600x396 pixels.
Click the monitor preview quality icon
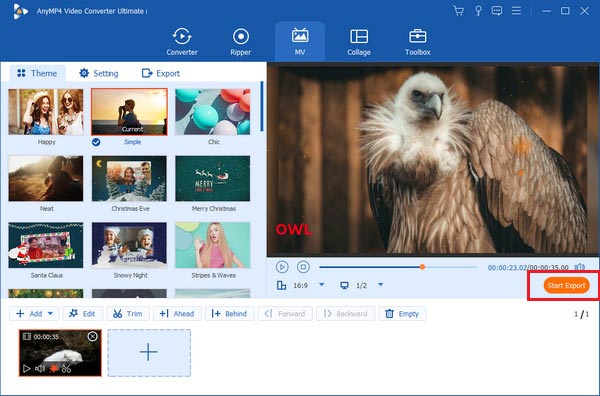tap(344, 285)
